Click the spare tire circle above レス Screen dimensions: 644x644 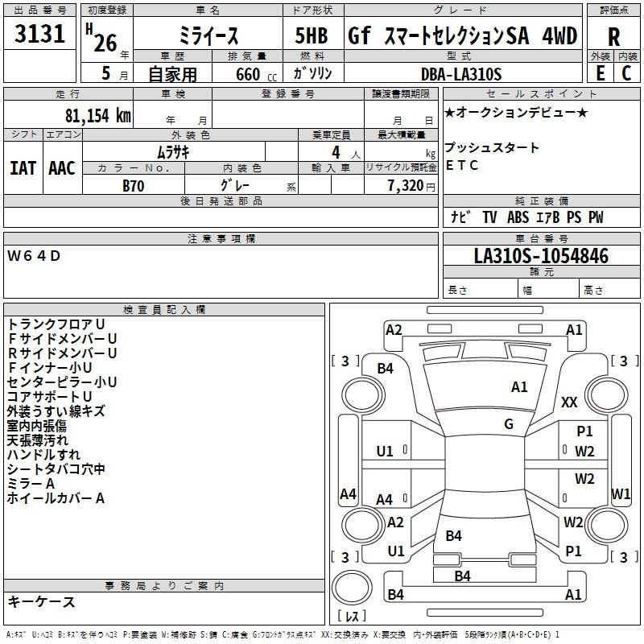[352, 588]
